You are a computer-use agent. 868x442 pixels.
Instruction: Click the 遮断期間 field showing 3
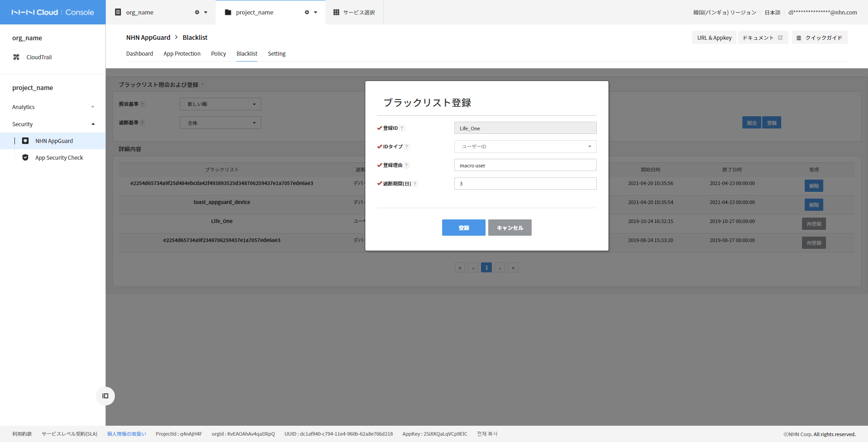(x=525, y=184)
